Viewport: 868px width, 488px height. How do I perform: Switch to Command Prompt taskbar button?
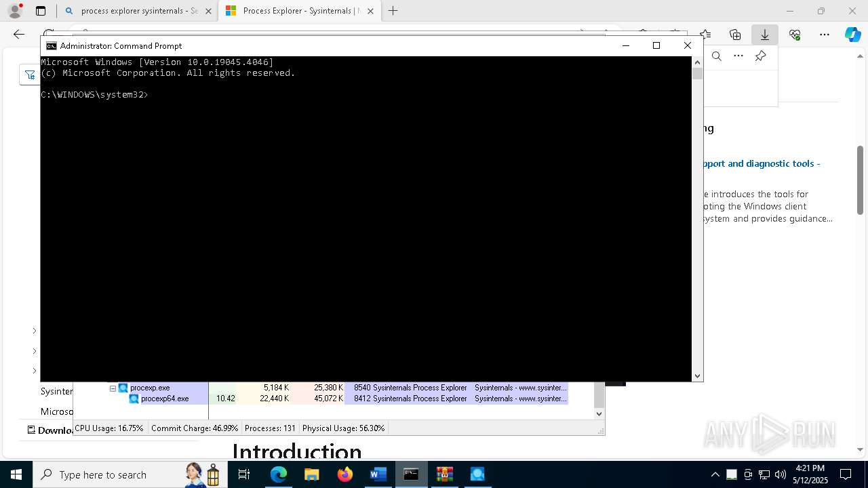click(x=411, y=474)
